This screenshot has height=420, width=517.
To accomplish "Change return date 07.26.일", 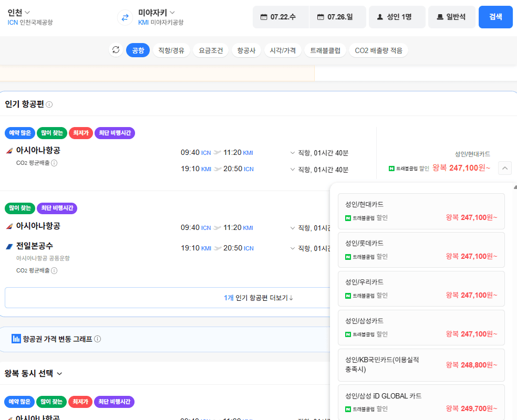I will (338, 17).
